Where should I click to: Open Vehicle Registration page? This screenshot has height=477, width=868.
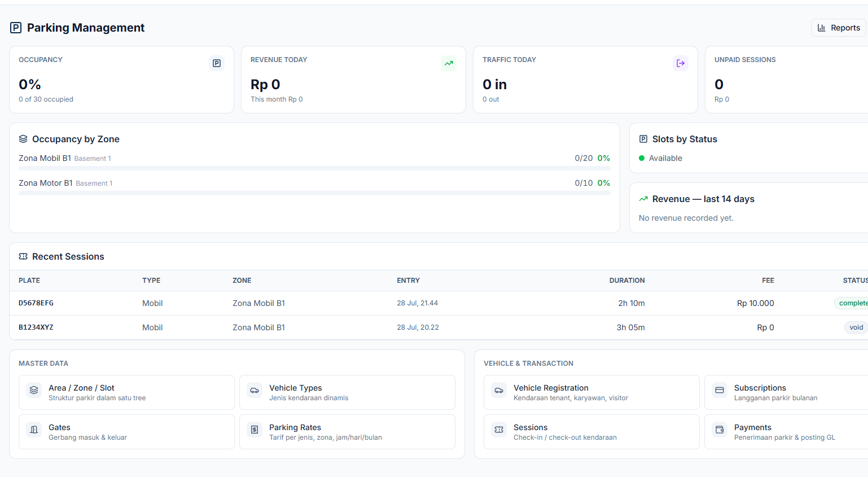(591, 392)
